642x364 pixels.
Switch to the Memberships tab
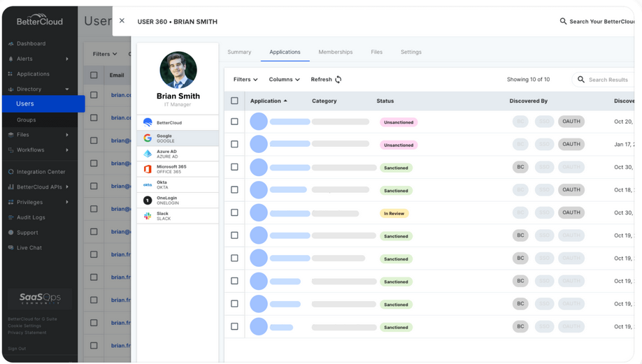[335, 52]
